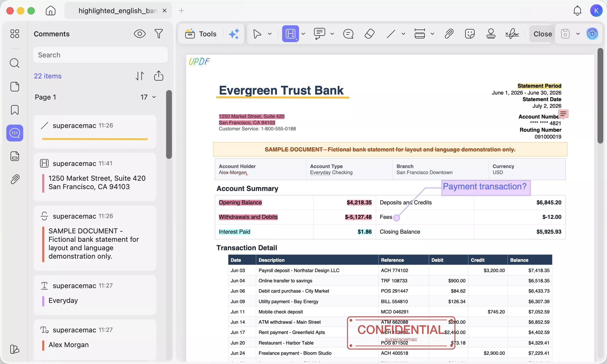Open the comments filter
The height and width of the screenshot is (364, 607).
pos(159,34)
